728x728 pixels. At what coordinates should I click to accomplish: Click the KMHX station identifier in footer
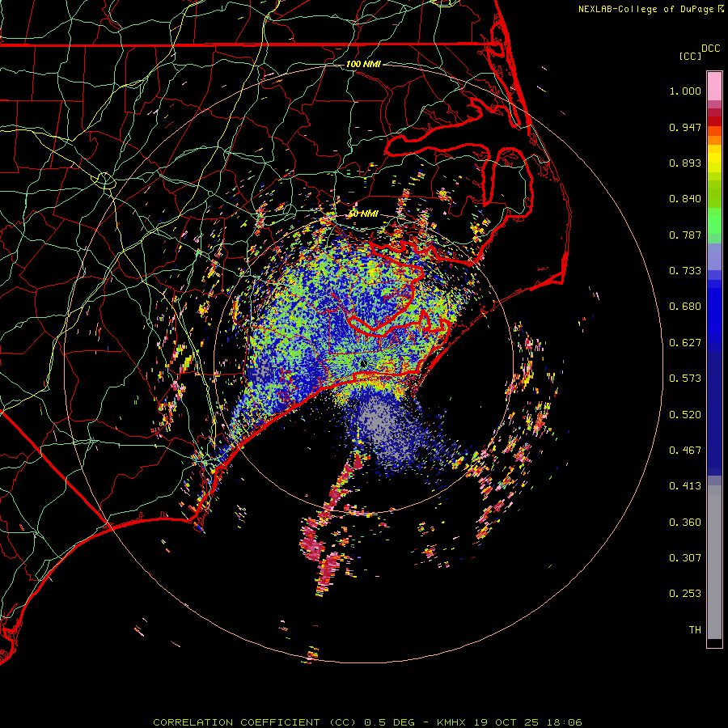tap(451, 722)
